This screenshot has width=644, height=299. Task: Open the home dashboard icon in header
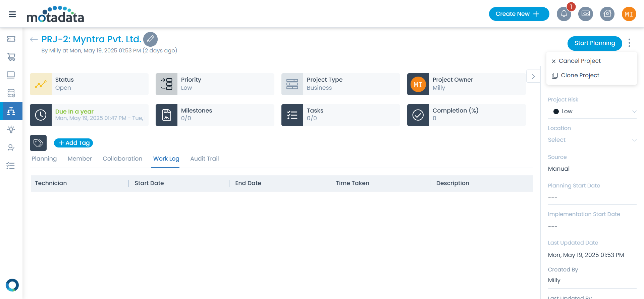point(607,14)
